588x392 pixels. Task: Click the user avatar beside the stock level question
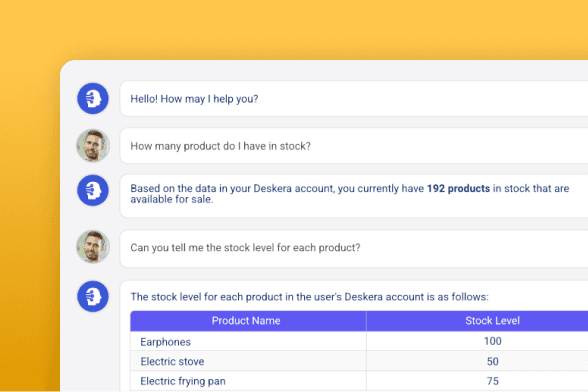(x=93, y=246)
